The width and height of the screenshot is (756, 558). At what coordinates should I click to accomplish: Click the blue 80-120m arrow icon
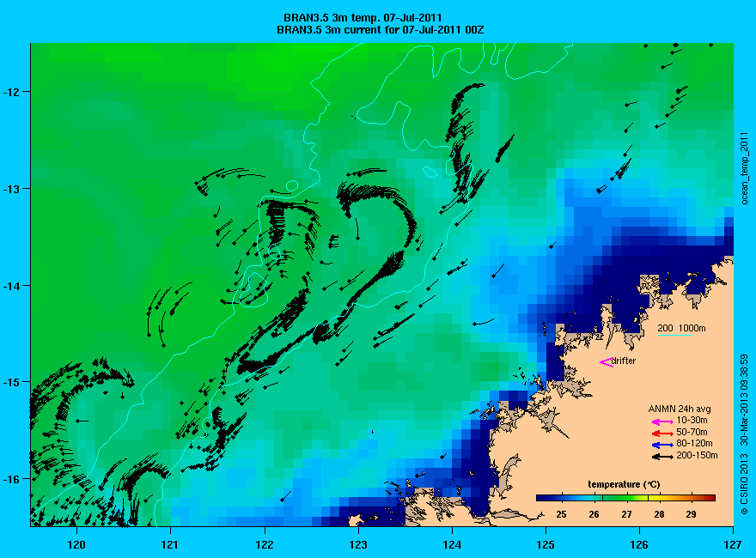click(x=662, y=445)
